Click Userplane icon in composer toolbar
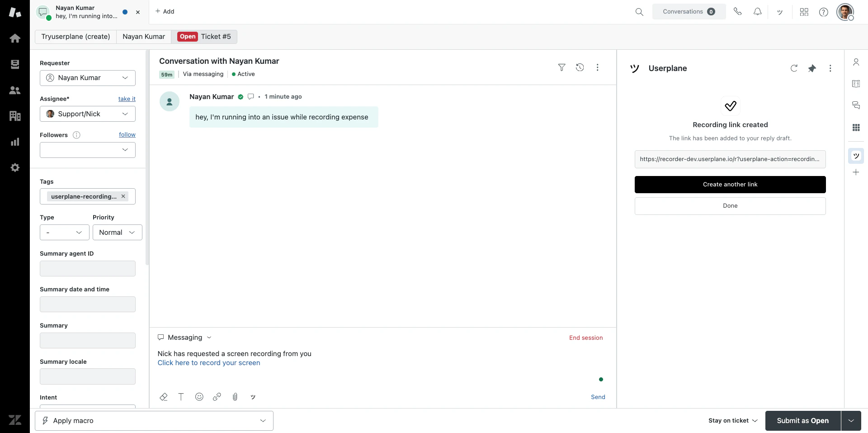The width and height of the screenshot is (868, 433). [x=253, y=397]
